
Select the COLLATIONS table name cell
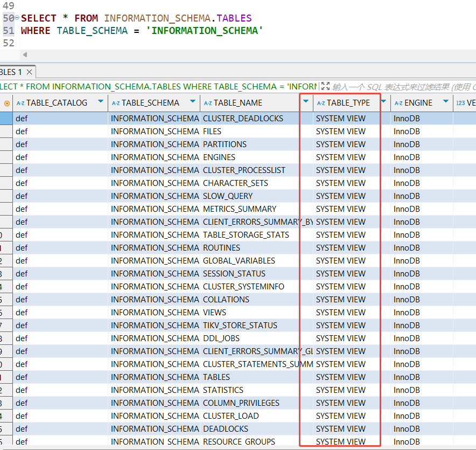256,300
